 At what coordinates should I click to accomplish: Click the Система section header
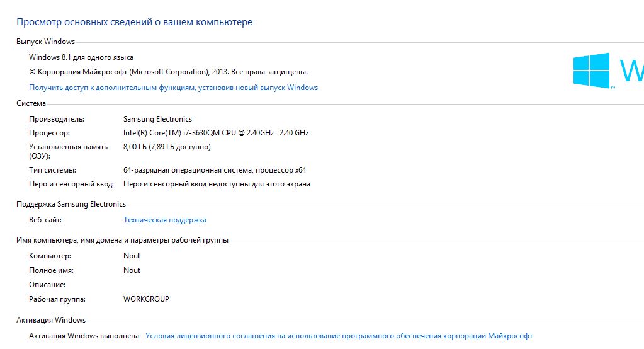click(x=31, y=103)
